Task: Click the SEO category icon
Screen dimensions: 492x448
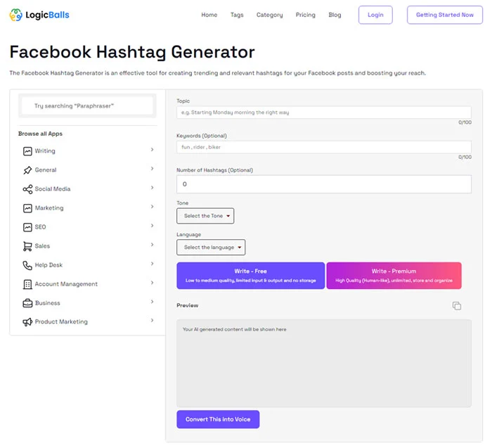Action: 27,227
